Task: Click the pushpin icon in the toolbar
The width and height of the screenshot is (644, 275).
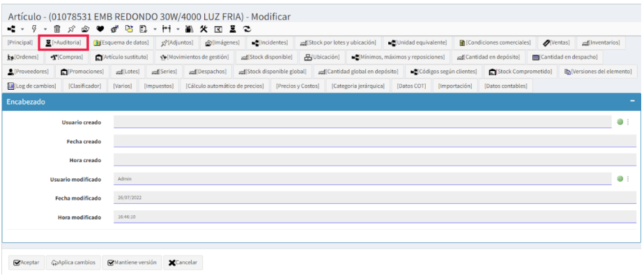Action: [72, 29]
